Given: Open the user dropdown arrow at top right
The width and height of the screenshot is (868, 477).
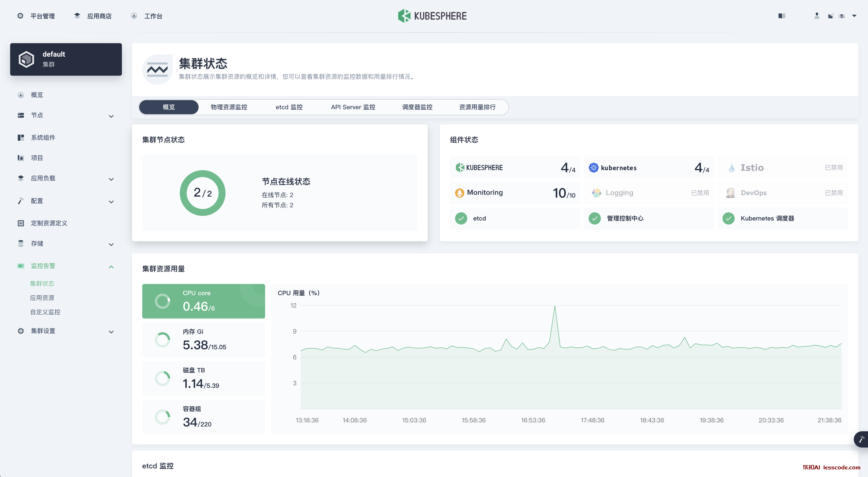Looking at the screenshot, I should tap(854, 16).
